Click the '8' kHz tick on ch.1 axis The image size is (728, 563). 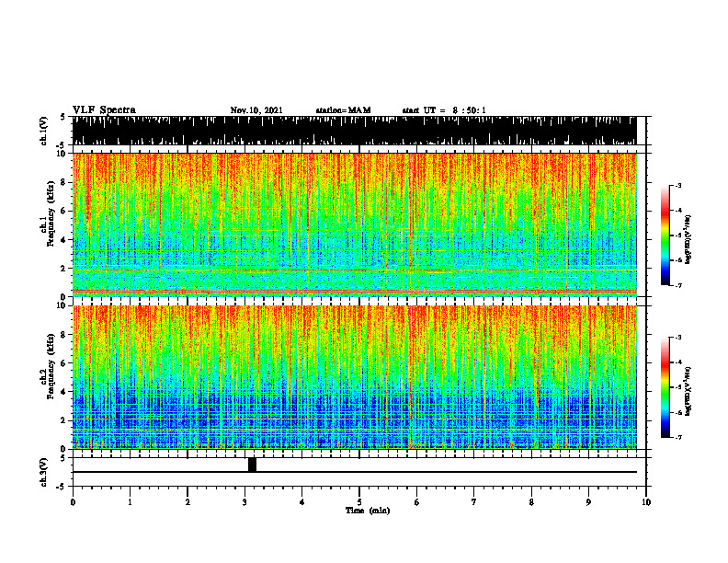tap(64, 182)
